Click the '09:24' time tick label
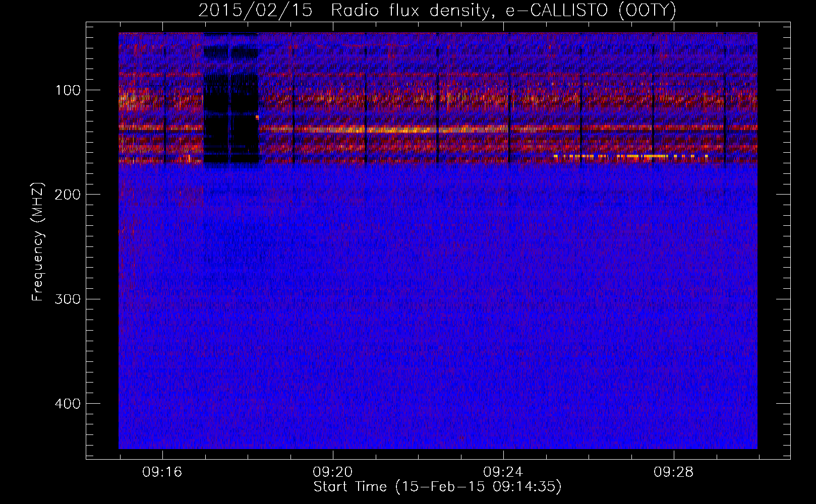The height and width of the screenshot is (504, 816). click(x=503, y=472)
